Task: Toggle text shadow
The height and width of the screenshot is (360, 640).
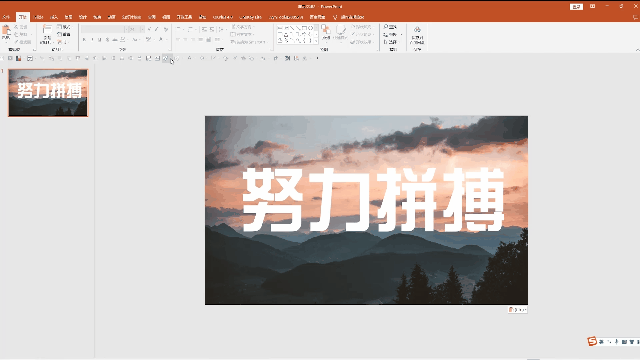Action: coord(107,40)
